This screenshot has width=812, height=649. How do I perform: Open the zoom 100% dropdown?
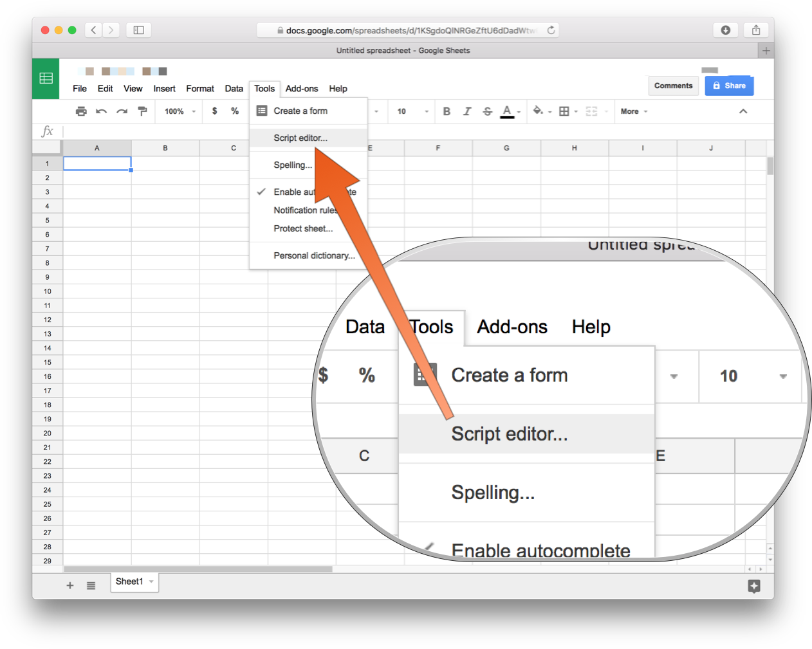(180, 111)
